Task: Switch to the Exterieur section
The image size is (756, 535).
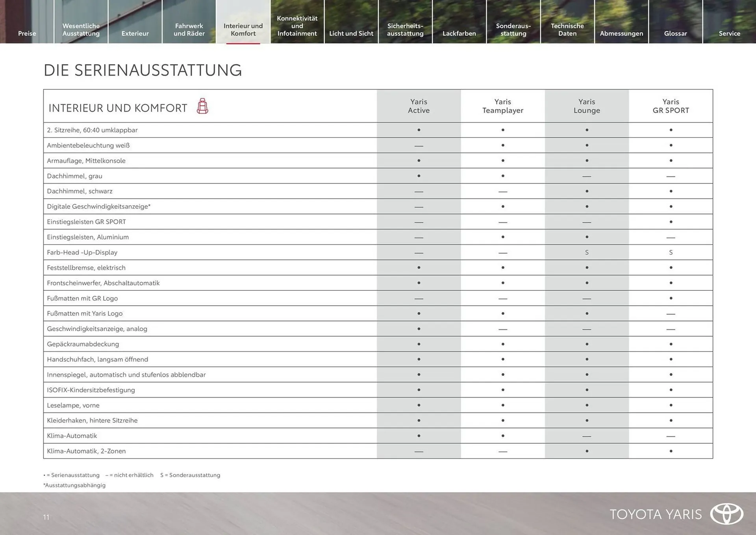Action: 135,33
